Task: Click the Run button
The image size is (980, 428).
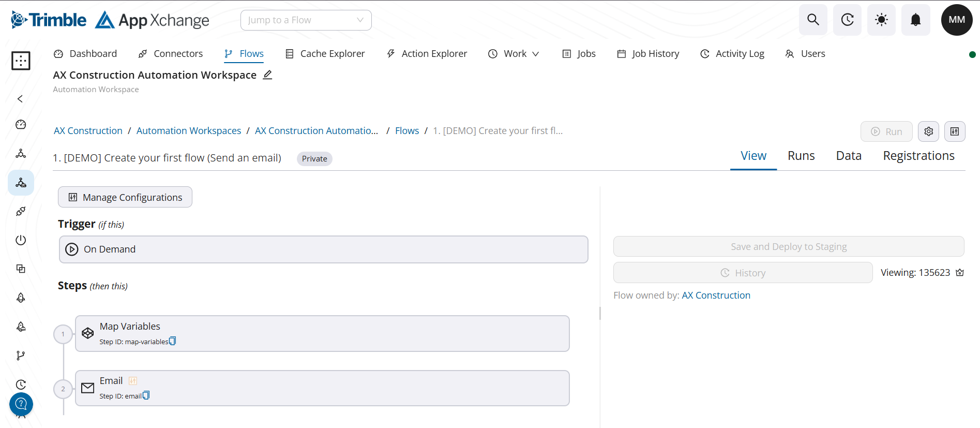Action: tap(886, 131)
